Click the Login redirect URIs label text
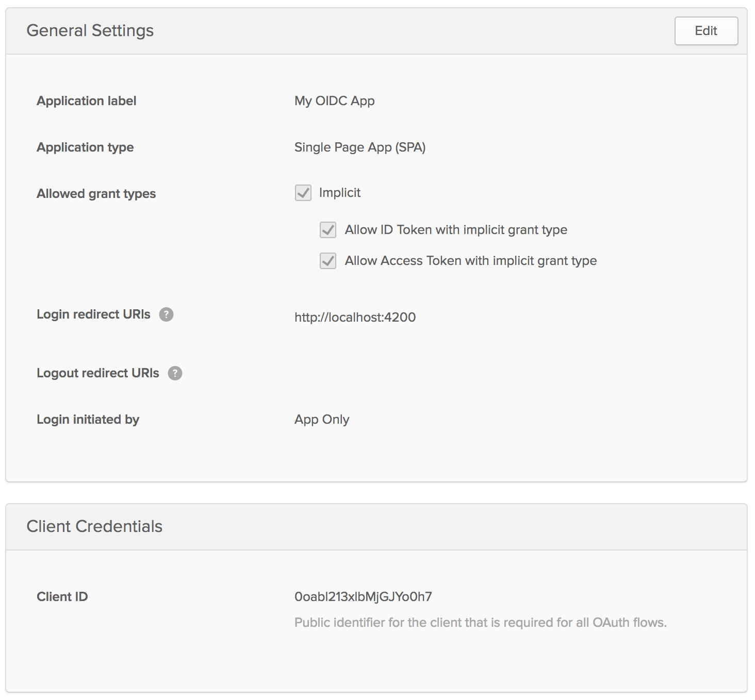Viewport: 755px width, 700px height. pos(93,314)
